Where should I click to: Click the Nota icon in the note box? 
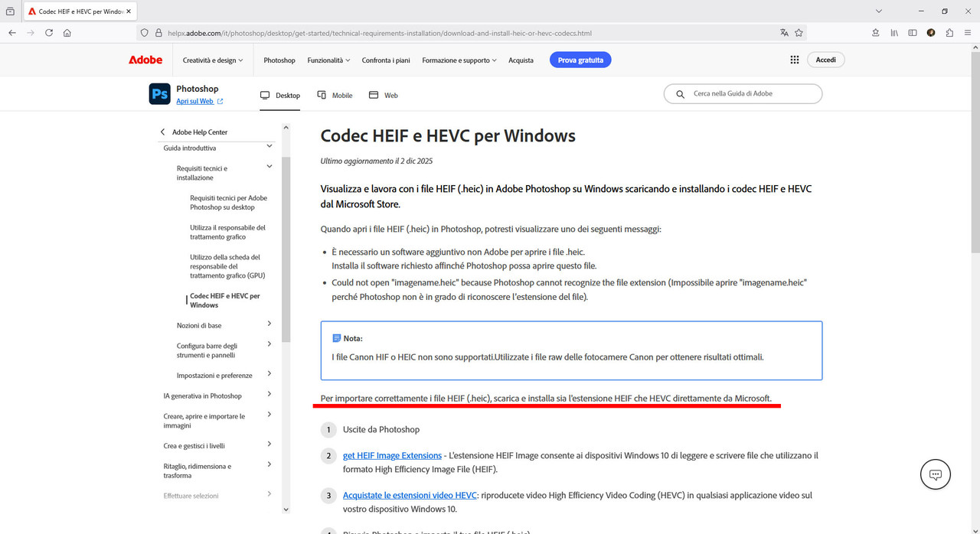[x=336, y=338]
